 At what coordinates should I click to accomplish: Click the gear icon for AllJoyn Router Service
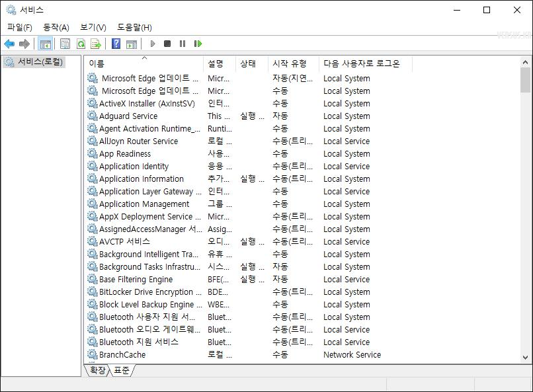click(93, 141)
